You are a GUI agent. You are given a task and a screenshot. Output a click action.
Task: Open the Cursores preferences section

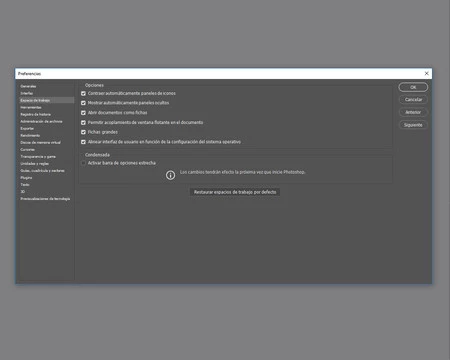pos(28,149)
